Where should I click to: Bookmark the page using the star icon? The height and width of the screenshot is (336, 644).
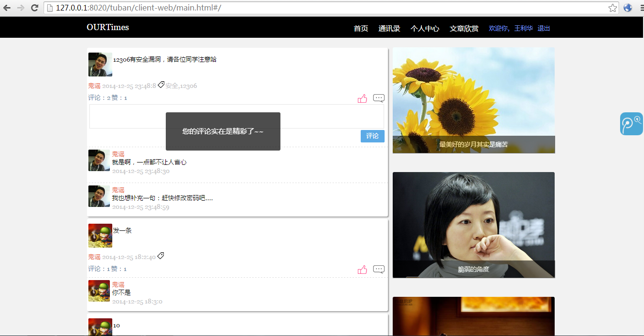coord(612,8)
